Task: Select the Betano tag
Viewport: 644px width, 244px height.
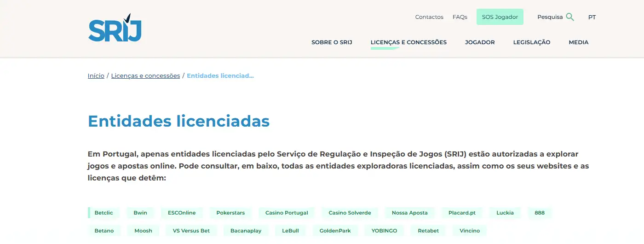Action: (104, 231)
